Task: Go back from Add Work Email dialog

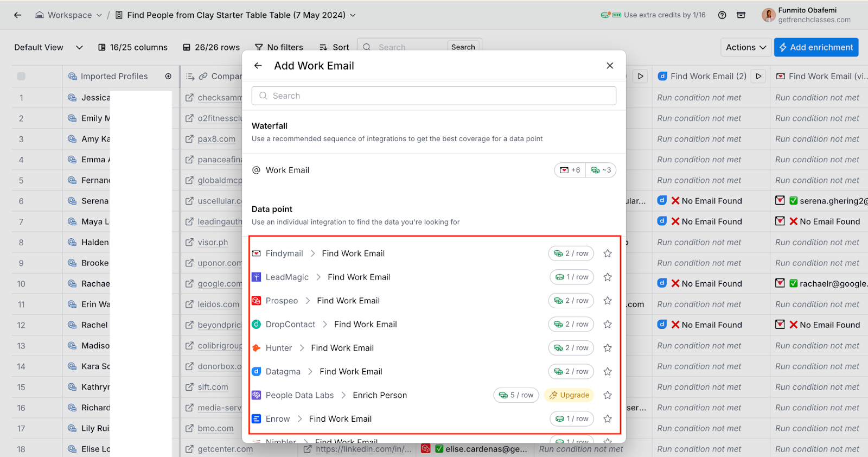Action: [x=258, y=66]
